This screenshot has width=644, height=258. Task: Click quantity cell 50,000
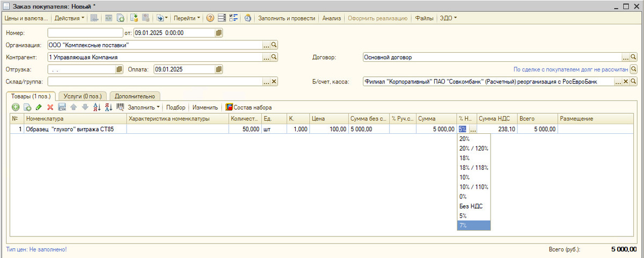[245, 130]
